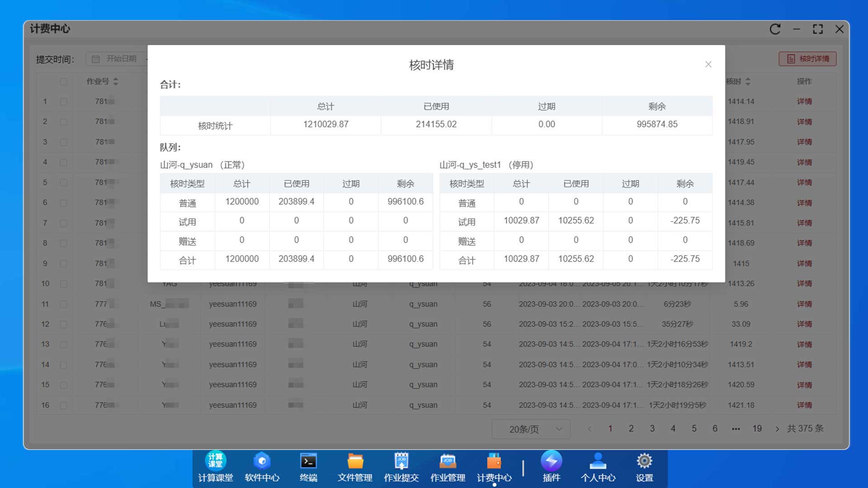Click the 核时详情 button
868x488 pixels.
click(807, 59)
